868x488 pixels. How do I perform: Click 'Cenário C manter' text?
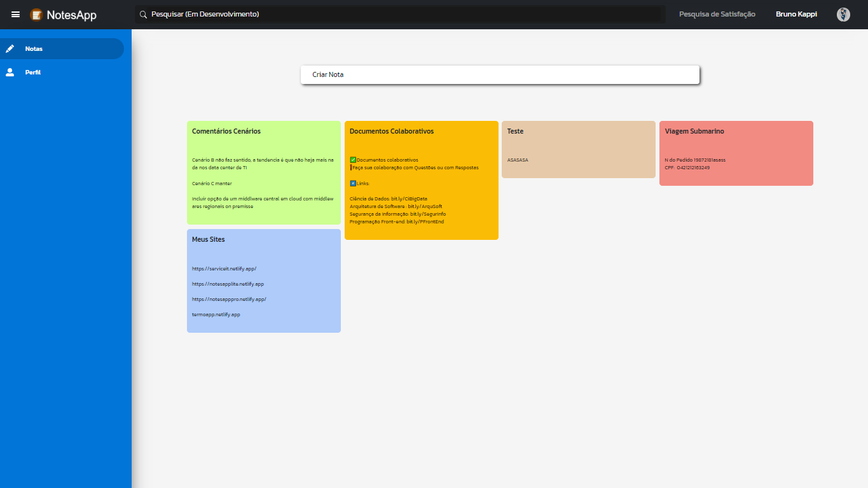[x=212, y=183]
